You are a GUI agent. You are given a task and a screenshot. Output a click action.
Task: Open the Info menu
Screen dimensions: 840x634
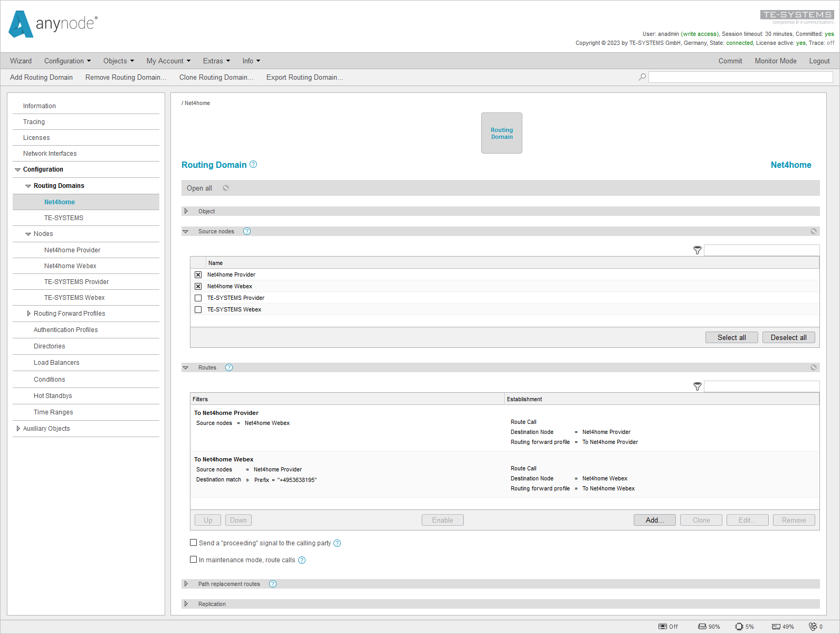pyautogui.click(x=252, y=61)
